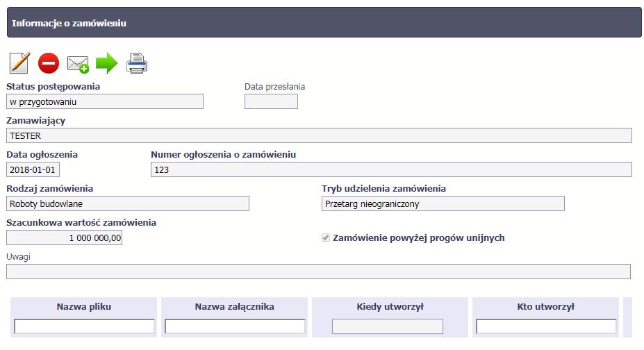
Task: Click the Zamawiający field with TESTER
Action: coord(319,135)
